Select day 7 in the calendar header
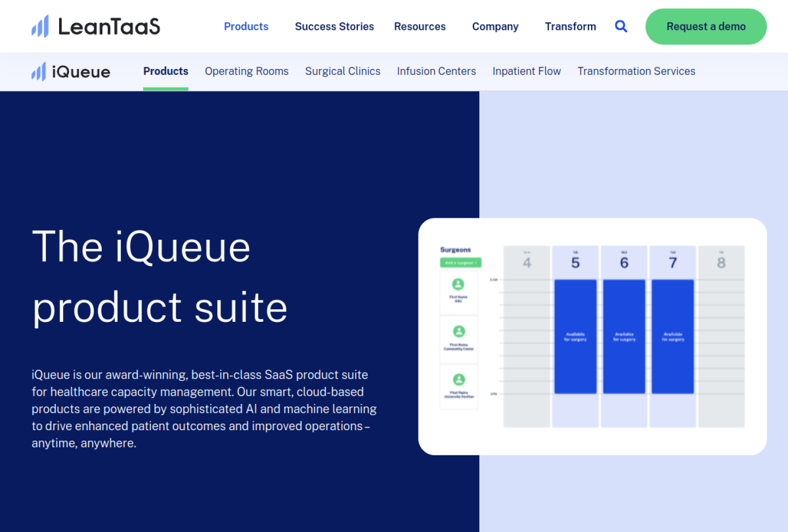The height and width of the screenshot is (532, 788). click(x=673, y=262)
